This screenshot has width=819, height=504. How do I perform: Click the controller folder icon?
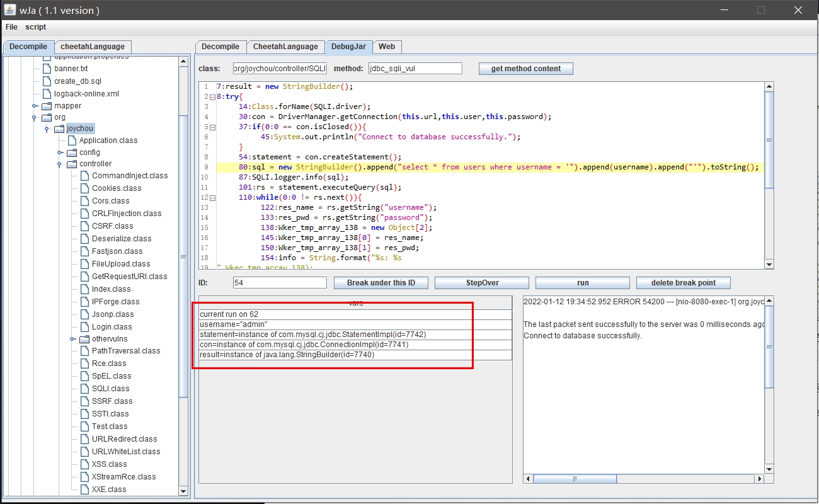(x=72, y=164)
